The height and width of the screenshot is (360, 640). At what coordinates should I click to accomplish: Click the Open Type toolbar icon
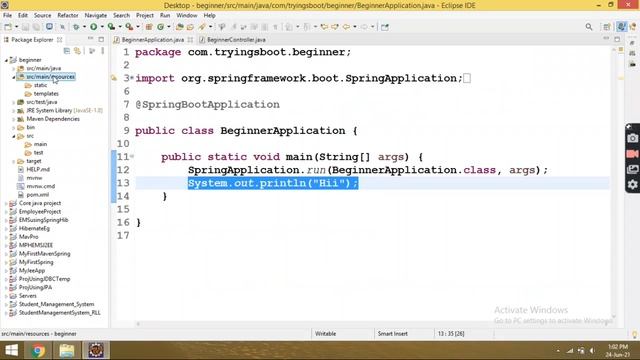click(x=180, y=27)
